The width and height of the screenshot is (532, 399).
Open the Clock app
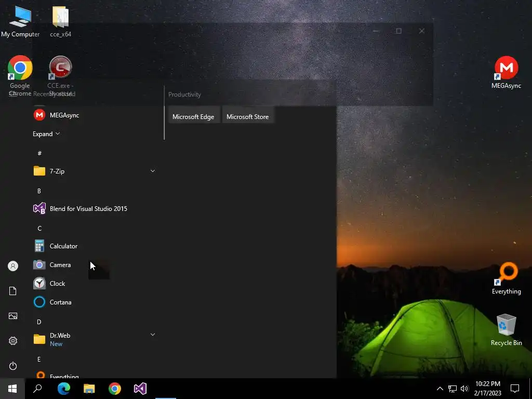94,283
